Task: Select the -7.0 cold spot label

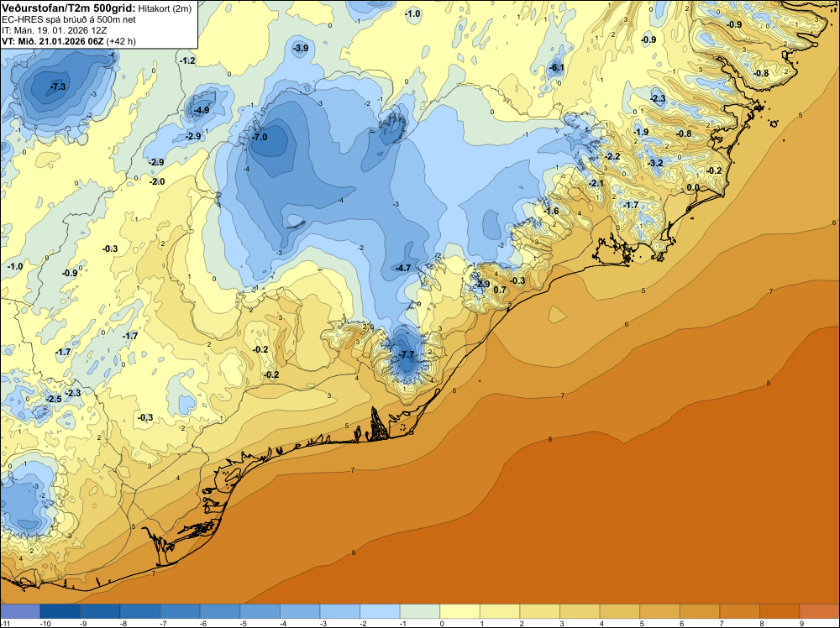Action: tap(260, 137)
